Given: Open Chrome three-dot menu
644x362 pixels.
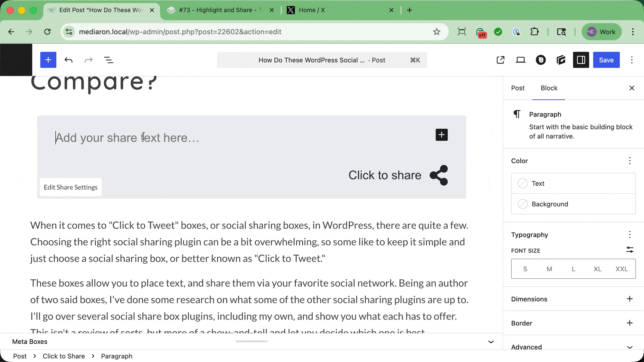Looking at the screenshot, I should point(633,32).
